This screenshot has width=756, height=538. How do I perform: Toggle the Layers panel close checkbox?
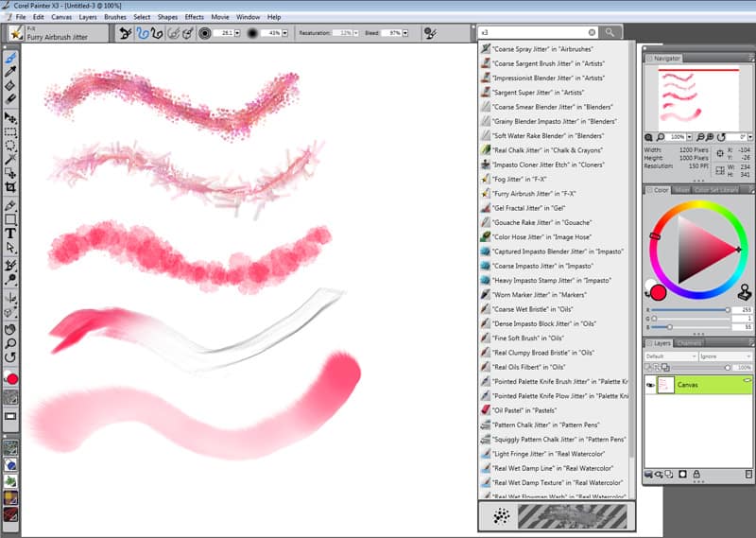pyautogui.click(x=649, y=343)
